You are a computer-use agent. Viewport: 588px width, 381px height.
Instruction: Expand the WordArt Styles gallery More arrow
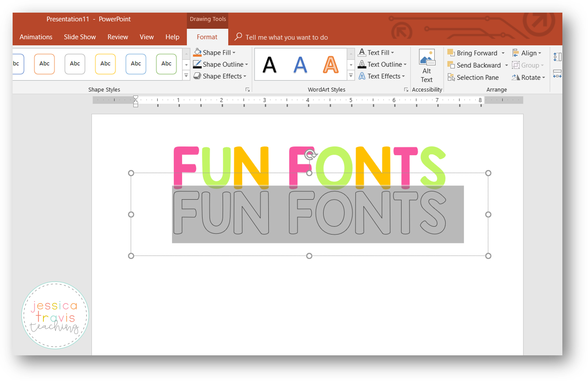click(351, 75)
